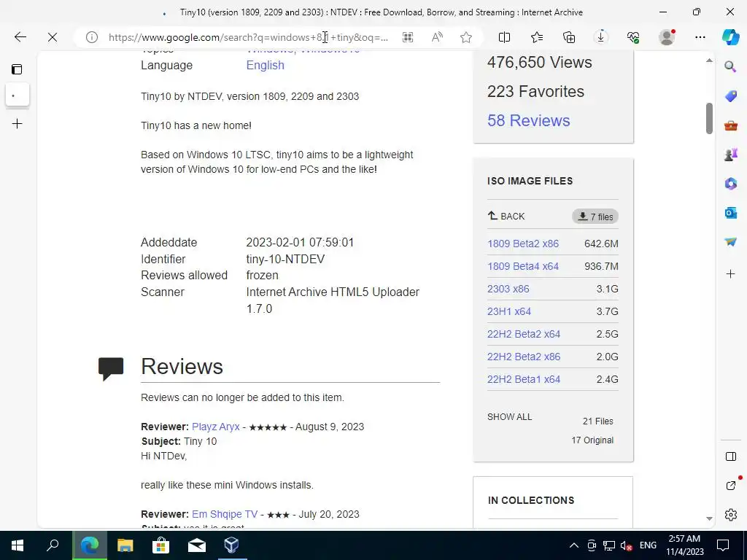
Task: Download 22H2 Beta2 x86 ISO
Action: tap(524, 357)
